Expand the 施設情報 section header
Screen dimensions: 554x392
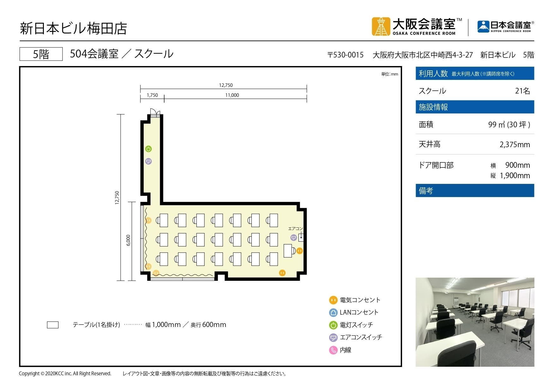click(474, 107)
